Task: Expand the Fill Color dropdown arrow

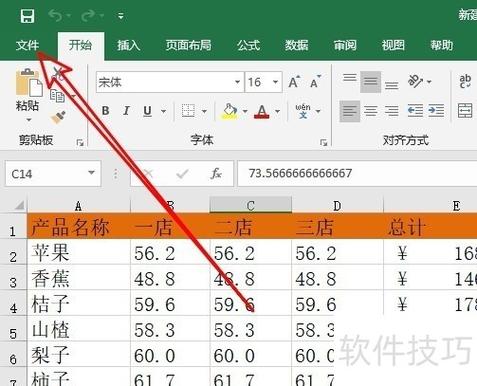Action: [245, 111]
